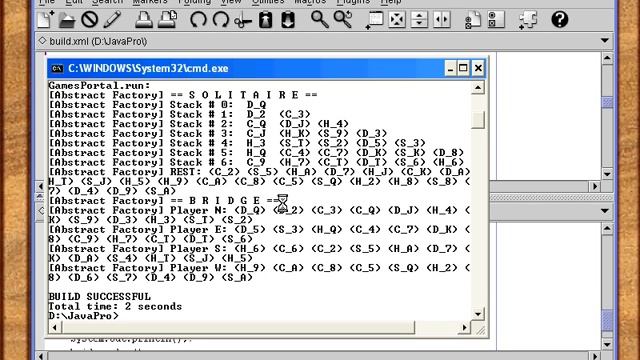The width and height of the screenshot is (640, 360).
Task: Open the Search menu
Action: (x=107, y=2)
